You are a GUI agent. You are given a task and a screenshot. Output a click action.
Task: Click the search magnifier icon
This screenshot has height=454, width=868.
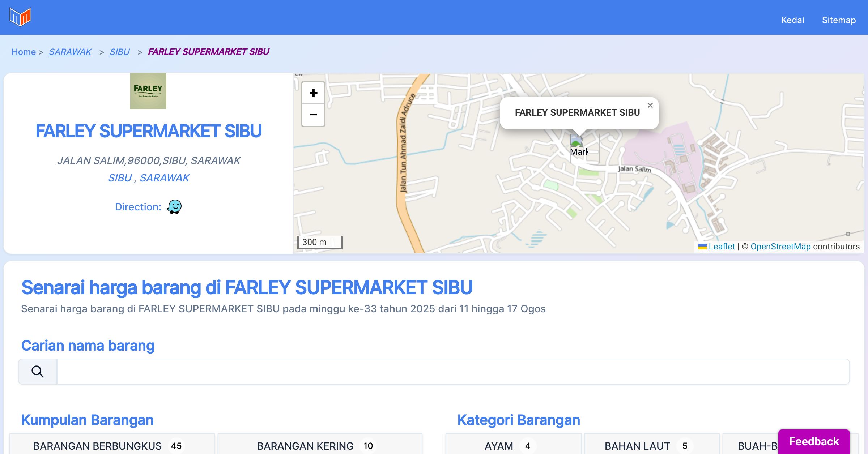tap(38, 372)
